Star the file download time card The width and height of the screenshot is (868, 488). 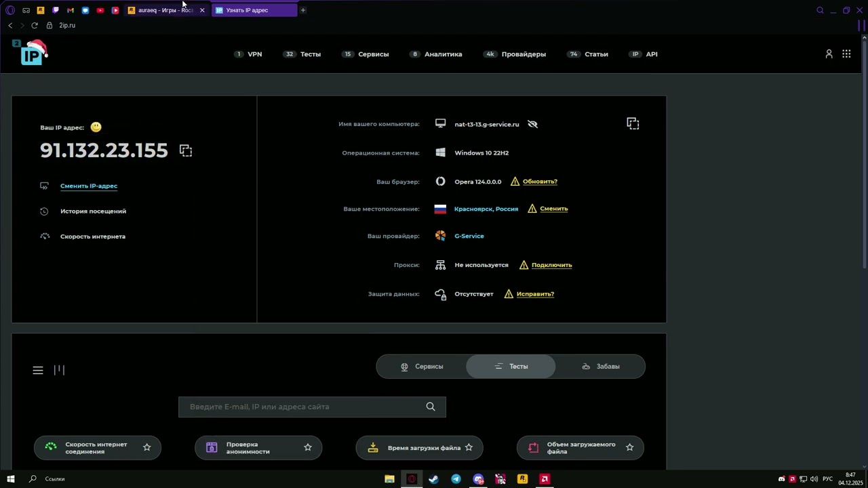click(x=469, y=447)
